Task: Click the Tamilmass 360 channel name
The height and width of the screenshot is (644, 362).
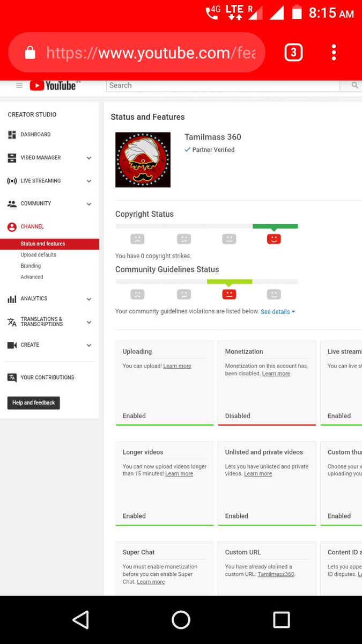Action: 213,137
